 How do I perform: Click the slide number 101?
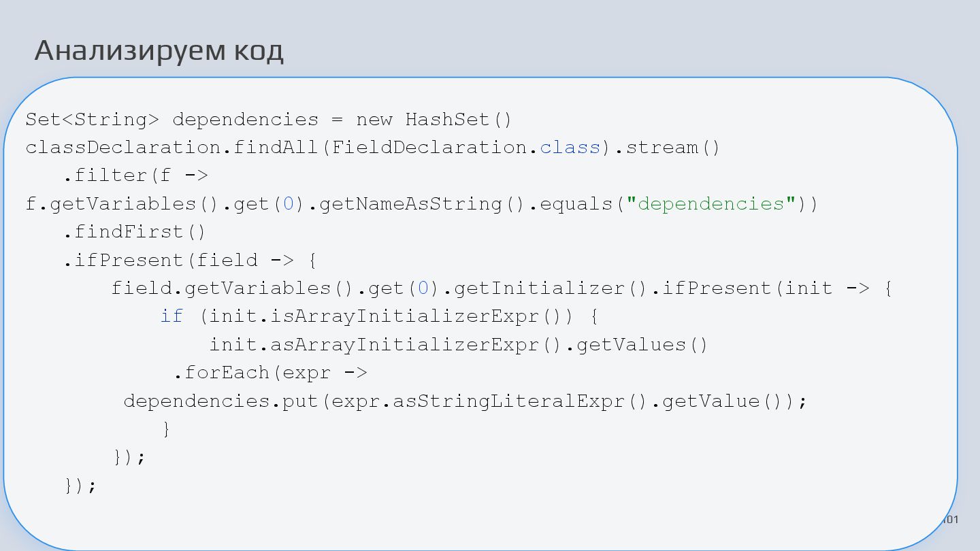point(951,520)
